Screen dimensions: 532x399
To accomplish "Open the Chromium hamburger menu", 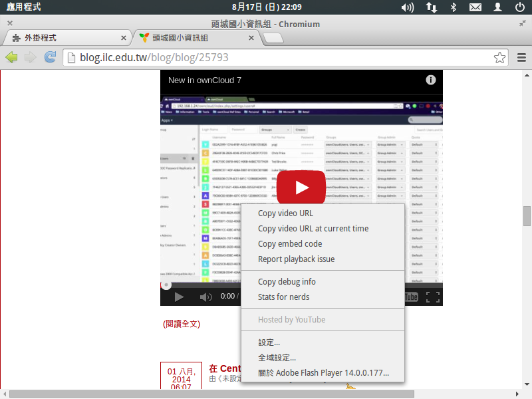I will click(x=521, y=58).
